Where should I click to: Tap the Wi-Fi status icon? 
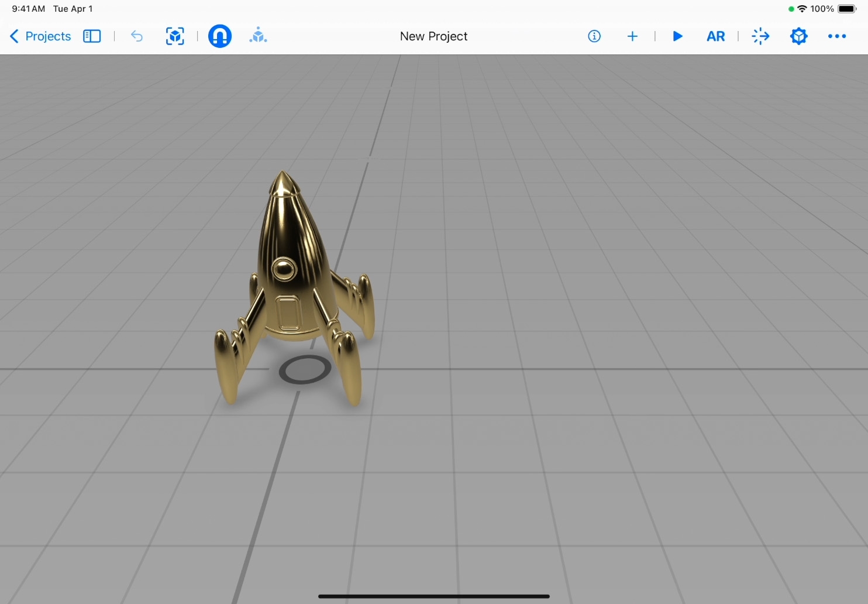pyautogui.click(x=802, y=9)
